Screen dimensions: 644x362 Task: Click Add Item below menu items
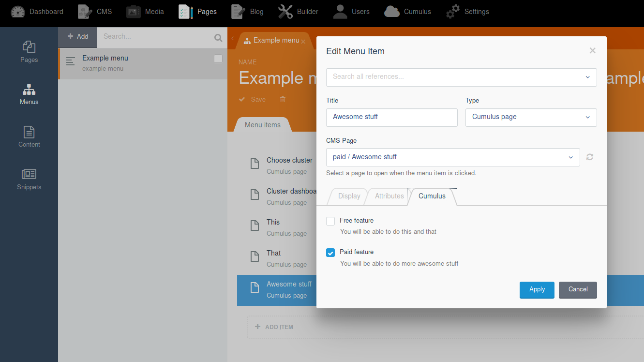point(274,327)
